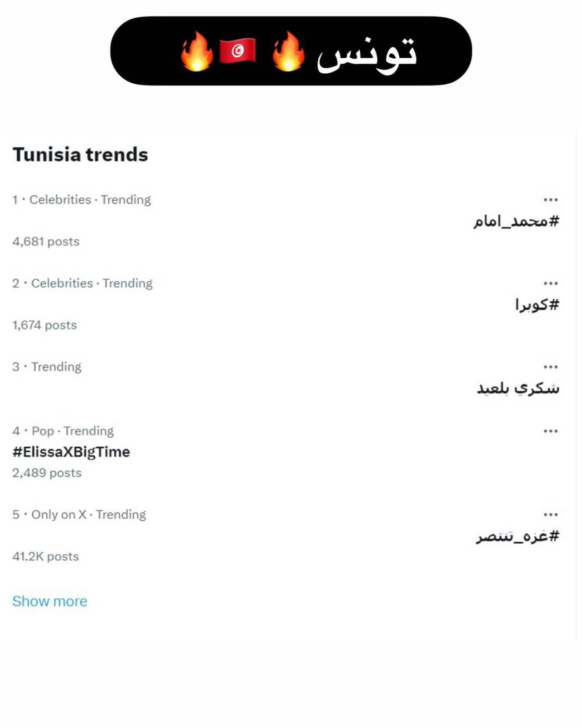Select the Tunisia trends heading
Image resolution: width=582 pixels, height=728 pixels.
80,155
